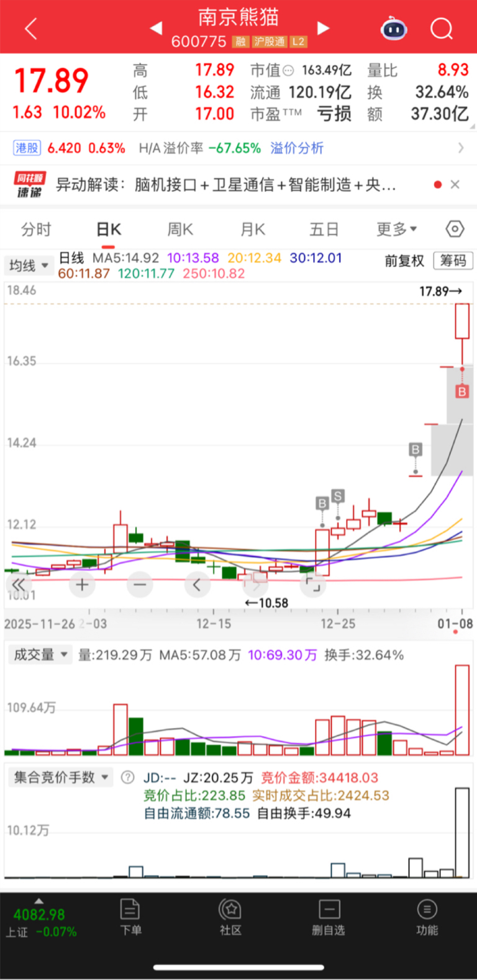Screen dimensions: 477x980
Task: Open 功能 functions menu
Action: [427, 917]
